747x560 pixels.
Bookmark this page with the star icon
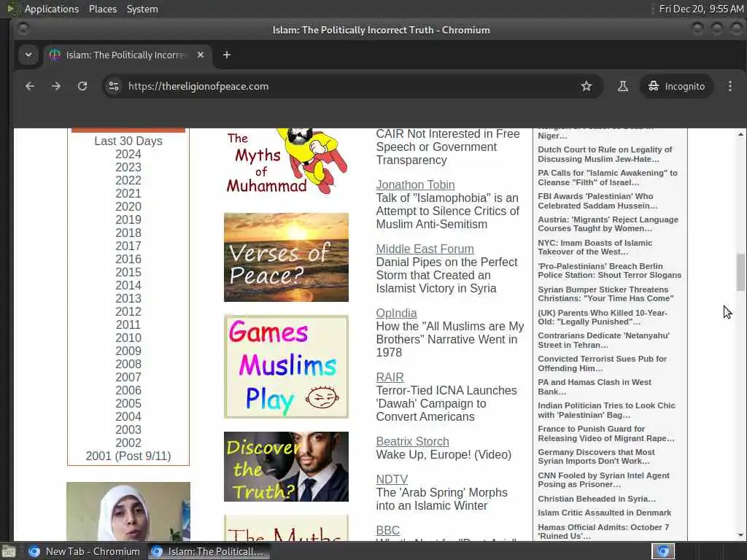586,86
